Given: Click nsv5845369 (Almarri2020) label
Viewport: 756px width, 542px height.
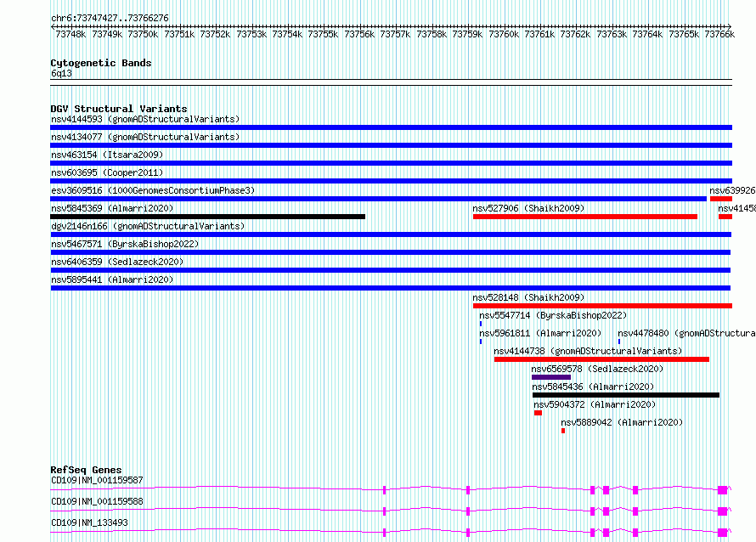Looking at the screenshot, I should click(112, 208).
